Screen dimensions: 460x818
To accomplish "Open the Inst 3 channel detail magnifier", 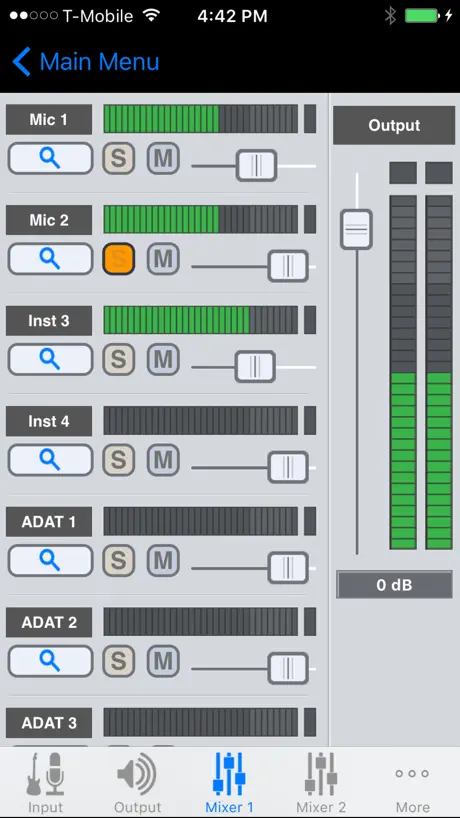I will tap(50, 359).
